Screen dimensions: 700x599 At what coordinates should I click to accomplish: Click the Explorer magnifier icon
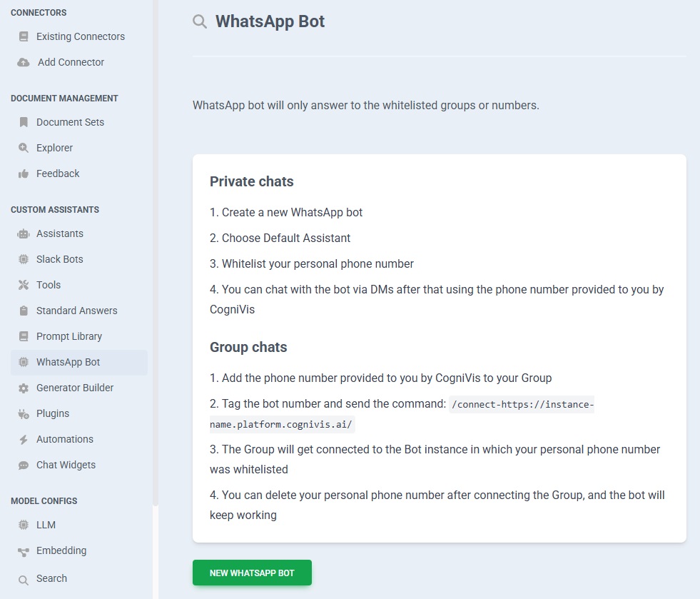(24, 148)
